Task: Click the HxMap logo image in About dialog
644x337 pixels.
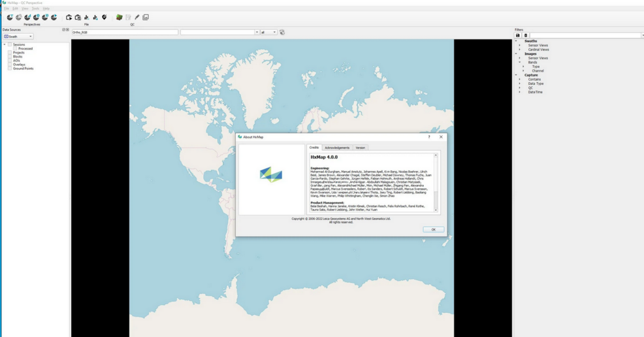Action: 271,175
